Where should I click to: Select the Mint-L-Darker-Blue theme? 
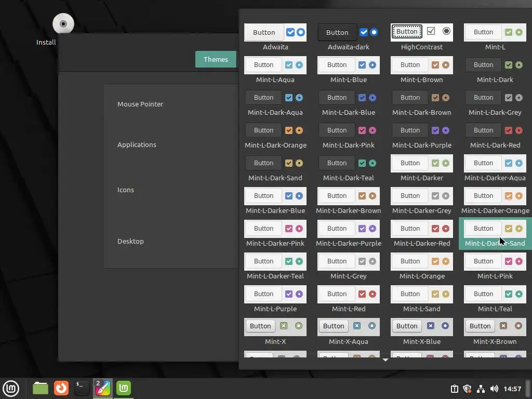[275, 201]
